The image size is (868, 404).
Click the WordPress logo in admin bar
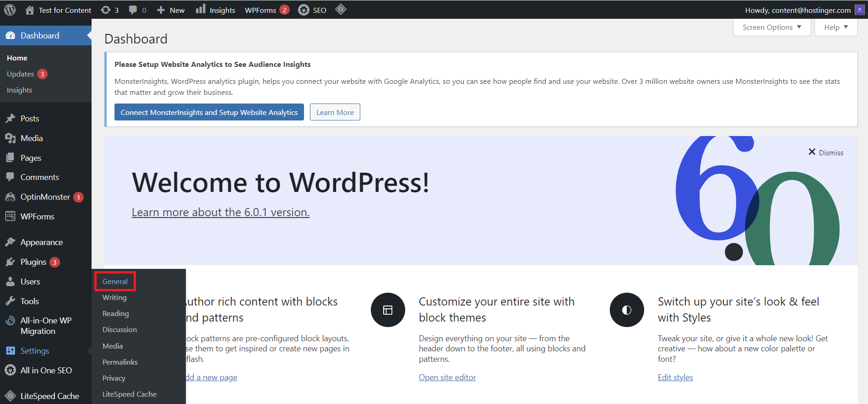tap(10, 10)
